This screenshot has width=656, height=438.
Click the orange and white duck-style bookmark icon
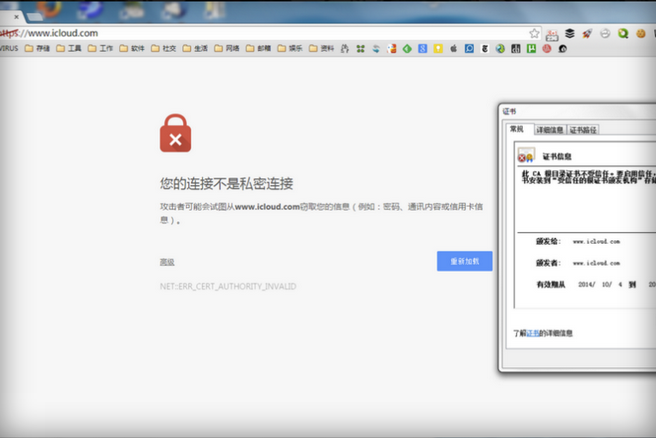[392, 49]
